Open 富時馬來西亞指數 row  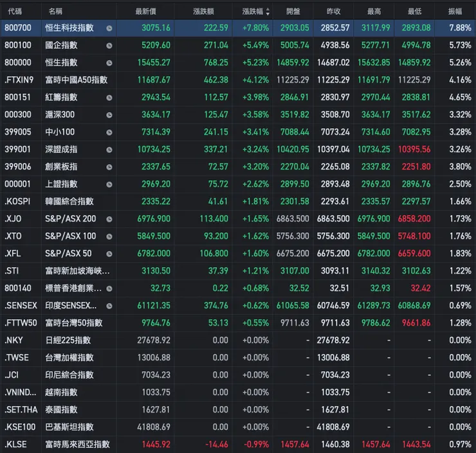[x=238, y=444]
